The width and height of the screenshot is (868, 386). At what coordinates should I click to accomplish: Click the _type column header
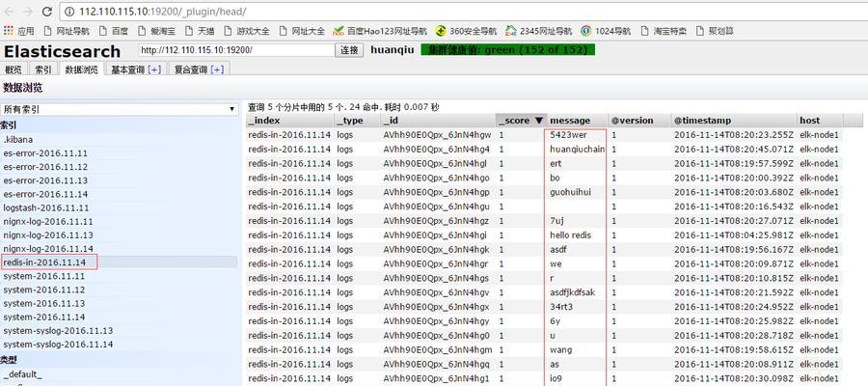[358, 121]
